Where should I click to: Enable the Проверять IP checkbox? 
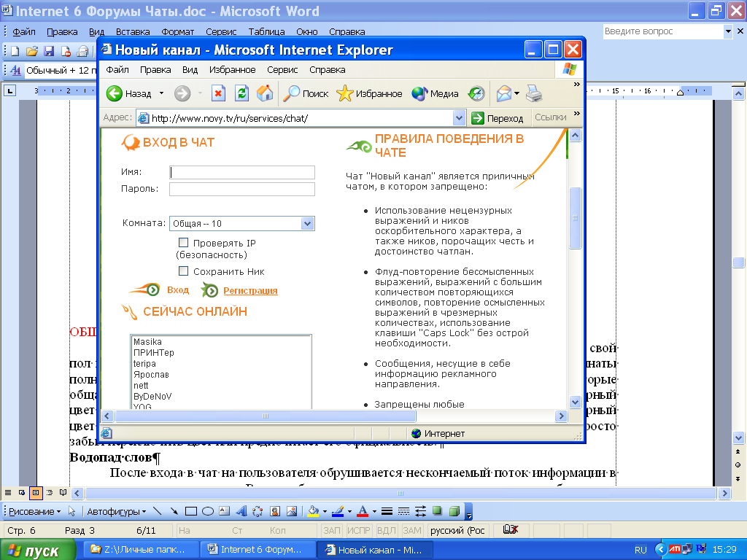click(x=183, y=243)
